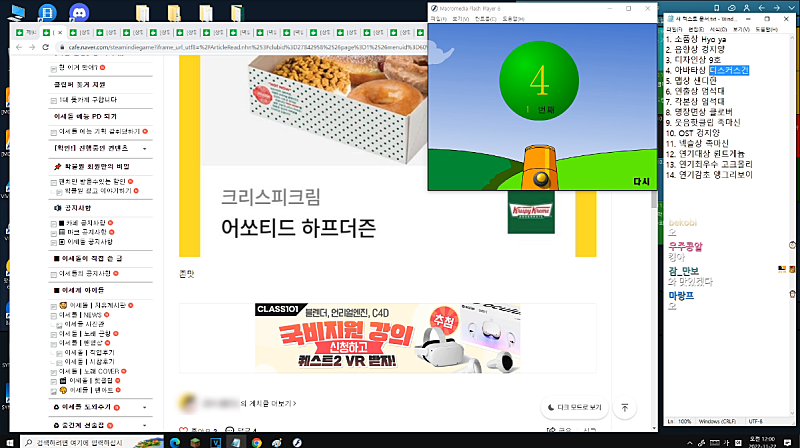
Task: Open the 이세돌 | NEWS board link
Action: click(80, 315)
